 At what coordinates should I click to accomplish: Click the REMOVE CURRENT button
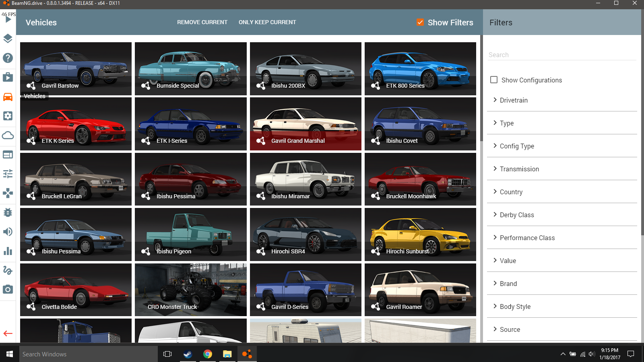tap(202, 23)
